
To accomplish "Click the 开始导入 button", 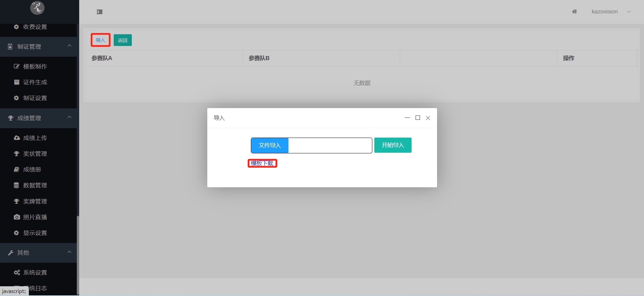I will point(392,145).
